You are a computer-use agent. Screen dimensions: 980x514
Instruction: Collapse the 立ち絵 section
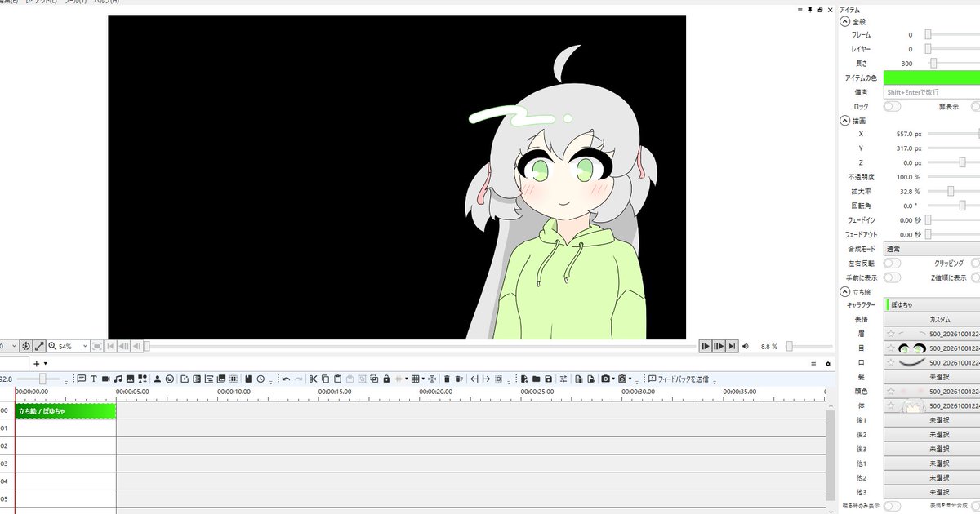(845, 291)
